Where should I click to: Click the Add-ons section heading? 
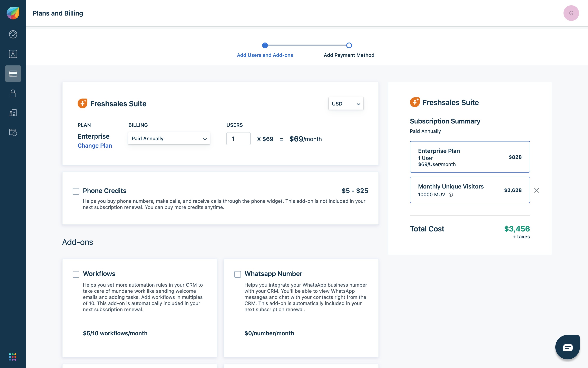(x=78, y=242)
